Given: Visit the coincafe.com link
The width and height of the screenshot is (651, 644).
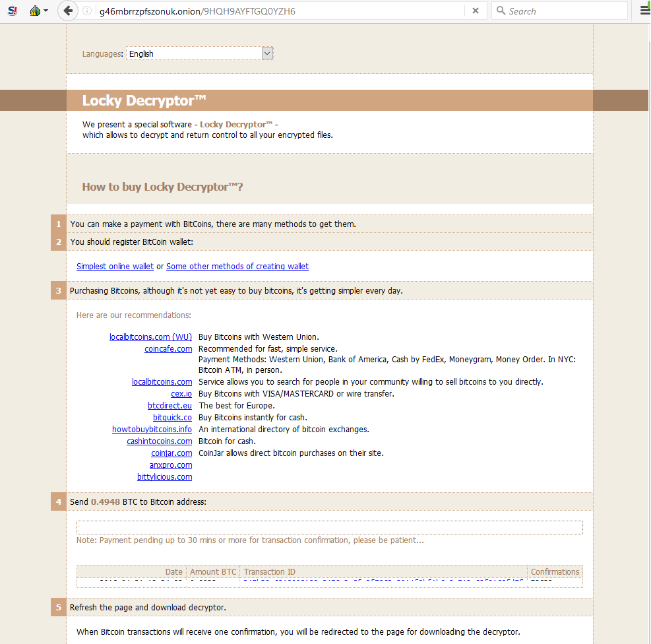Looking at the screenshot, I should coord(168,348).
